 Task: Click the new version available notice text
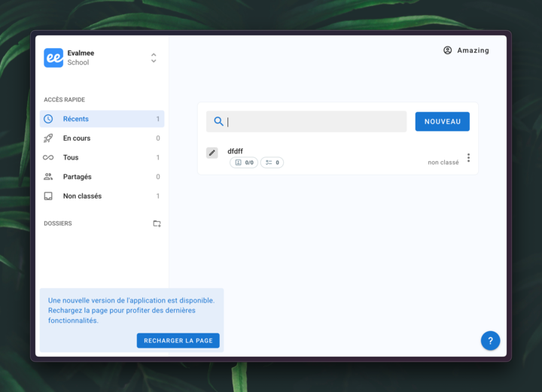131,311
